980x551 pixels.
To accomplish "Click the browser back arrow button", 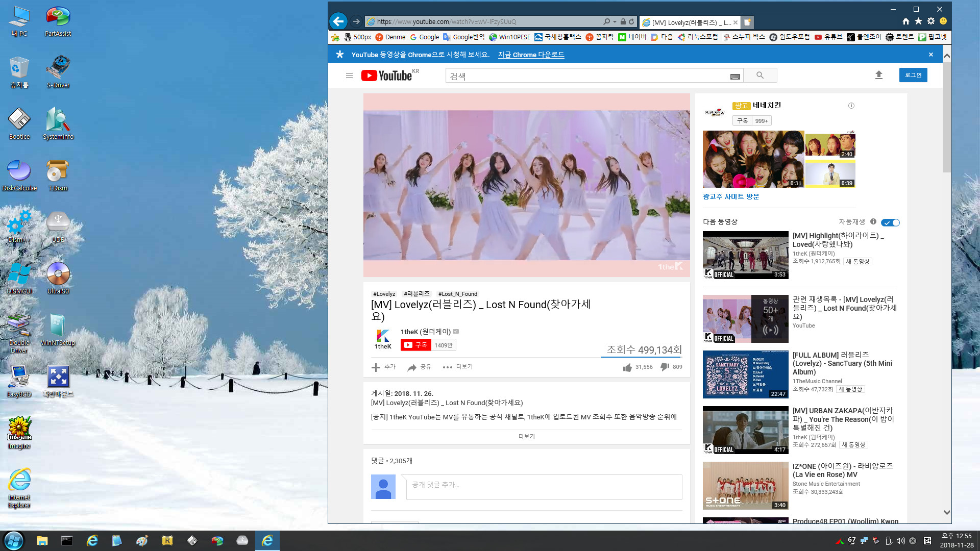I will 338,21.
